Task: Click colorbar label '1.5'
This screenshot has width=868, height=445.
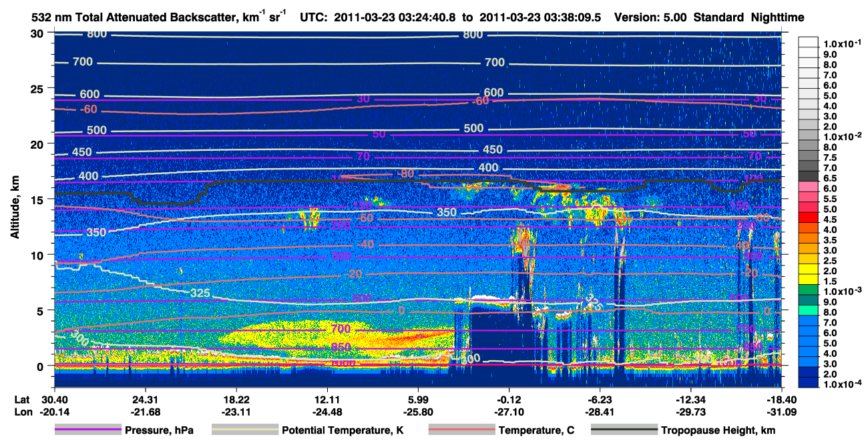Action: point(830,282)
